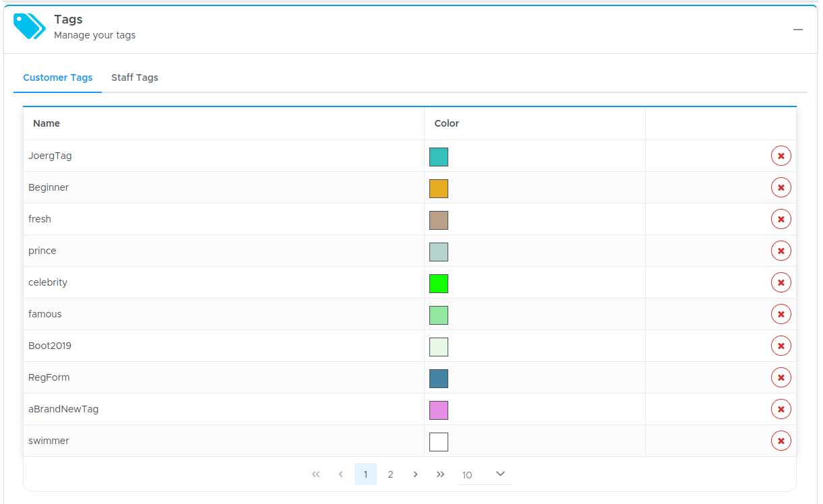
Task: Delete the famous tag
Action: [781, 314]
